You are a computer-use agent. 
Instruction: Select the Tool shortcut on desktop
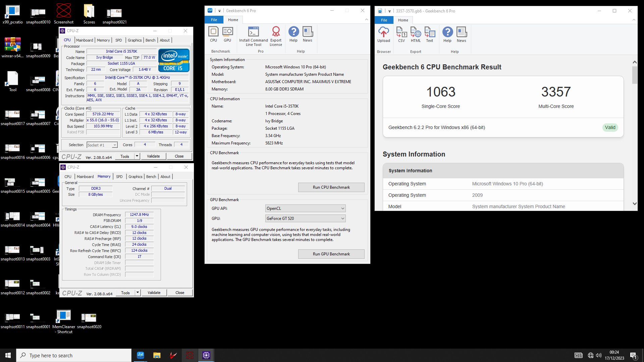pyautogui.click(x=12, y=82)
